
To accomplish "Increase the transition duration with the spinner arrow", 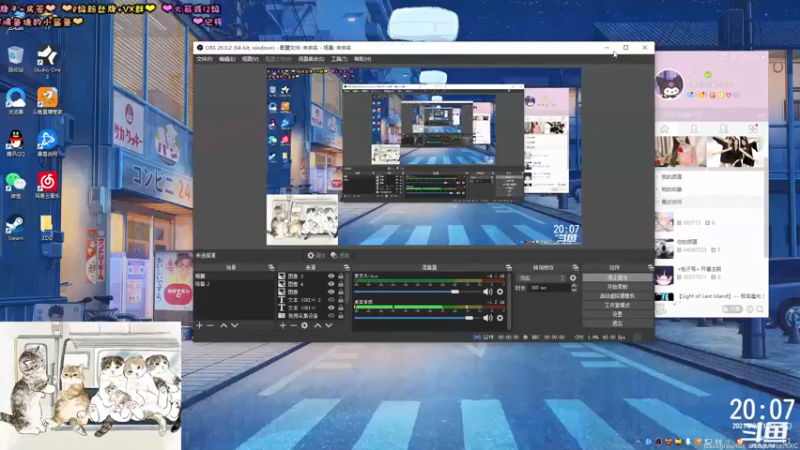I will point(574,286).
